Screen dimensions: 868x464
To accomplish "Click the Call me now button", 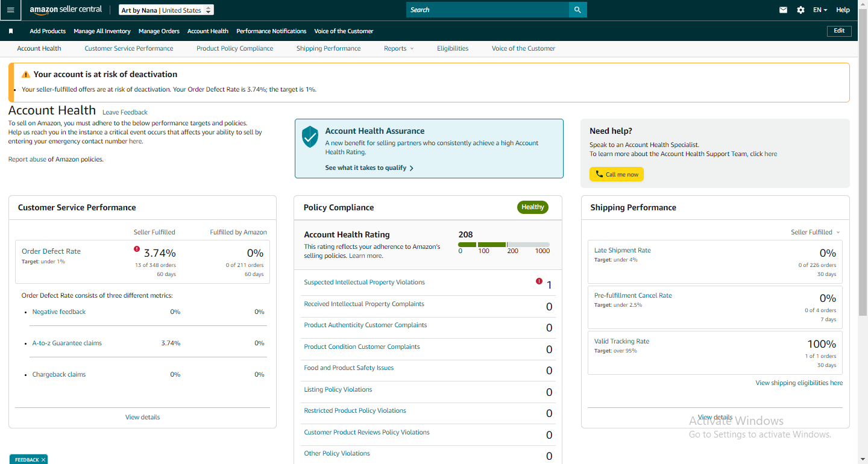I will tap(617, 174).
